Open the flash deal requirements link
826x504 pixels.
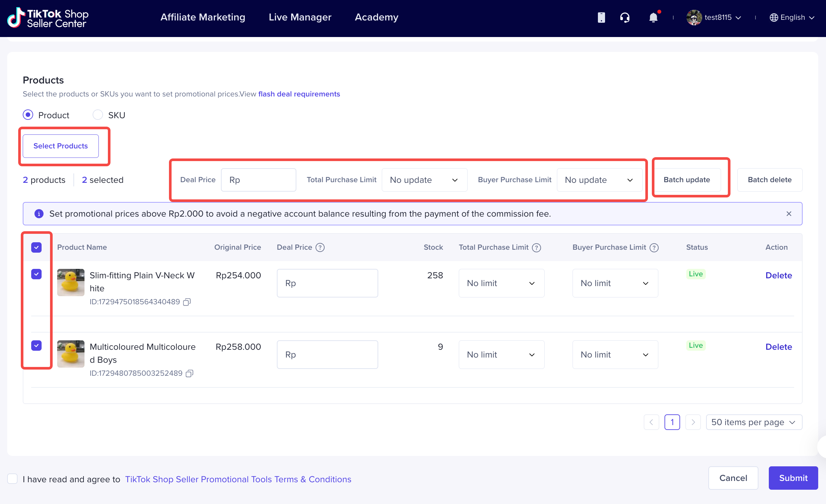point(299,94)
